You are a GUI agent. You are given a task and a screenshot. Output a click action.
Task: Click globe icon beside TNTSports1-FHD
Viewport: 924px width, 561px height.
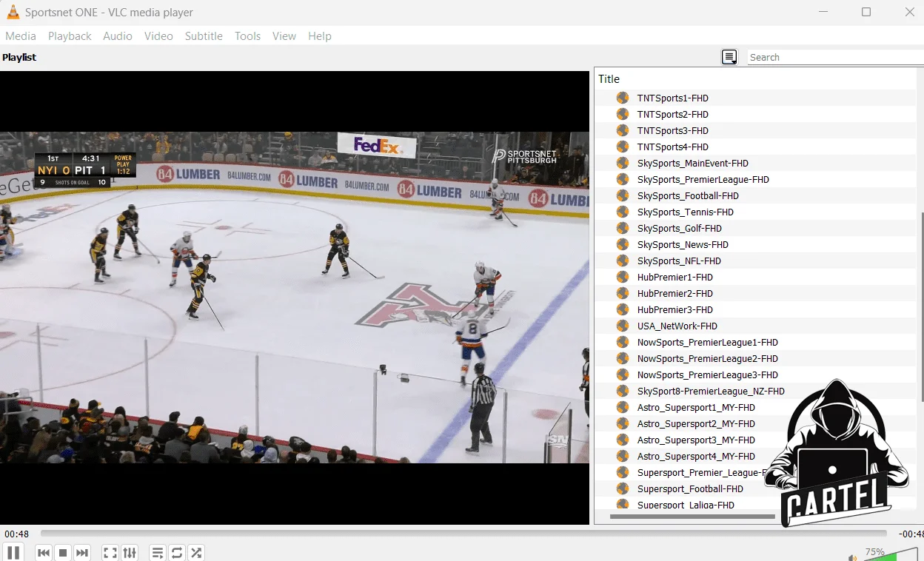(x=623, y=98)
